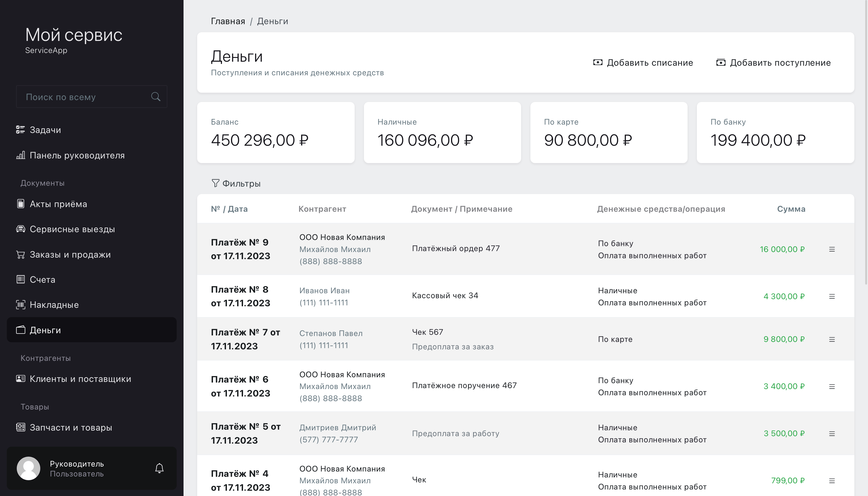Click the Документ / Примечание column header
868x496 pixels.
[462, 209]
